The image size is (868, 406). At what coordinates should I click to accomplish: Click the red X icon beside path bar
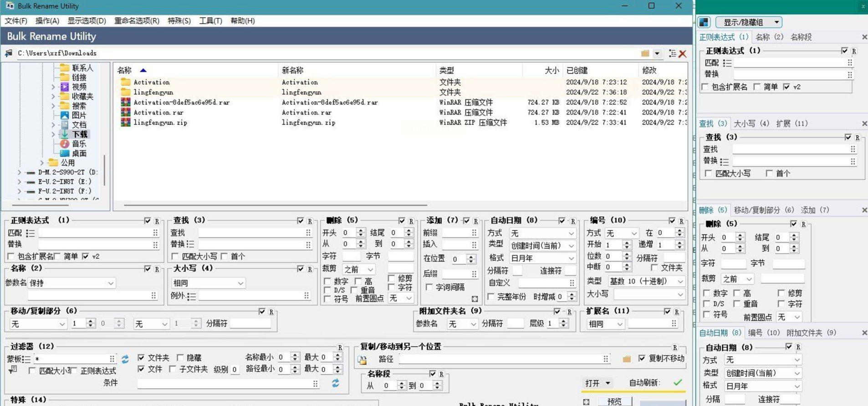(682, 54)
